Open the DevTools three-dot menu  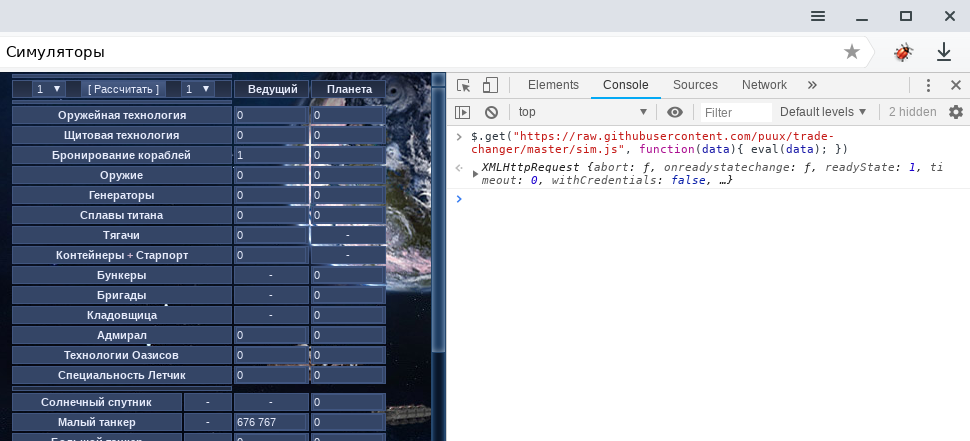[x=928, y=86]
